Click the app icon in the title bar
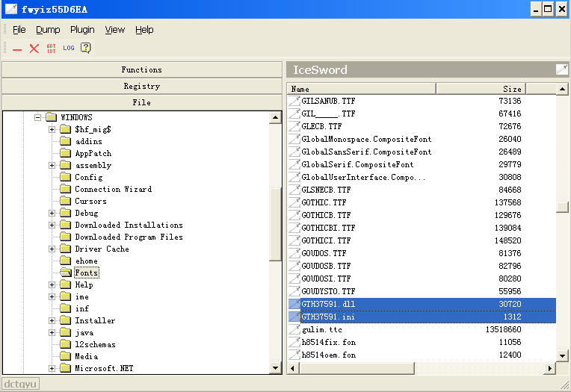The image size is (571, 392). coord(11,9)
